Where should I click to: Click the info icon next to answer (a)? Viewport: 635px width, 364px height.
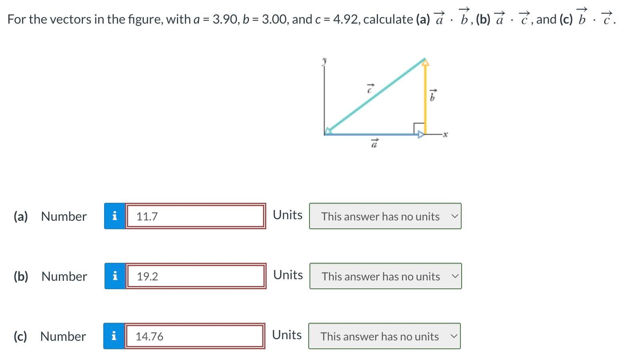(115, 216)
